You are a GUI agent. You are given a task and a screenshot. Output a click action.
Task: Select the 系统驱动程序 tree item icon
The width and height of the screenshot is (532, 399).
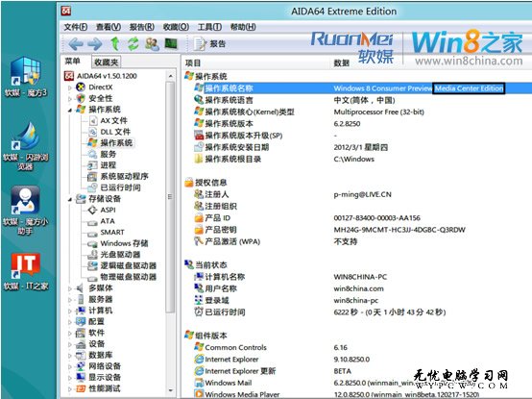(x=92, y=177)
